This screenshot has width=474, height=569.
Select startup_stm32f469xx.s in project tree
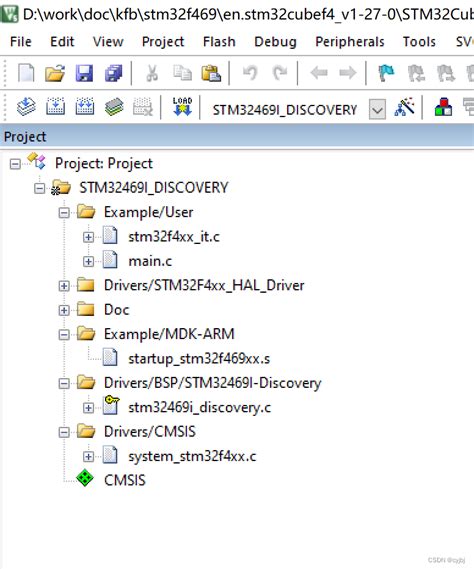click(x=199, y=359)
